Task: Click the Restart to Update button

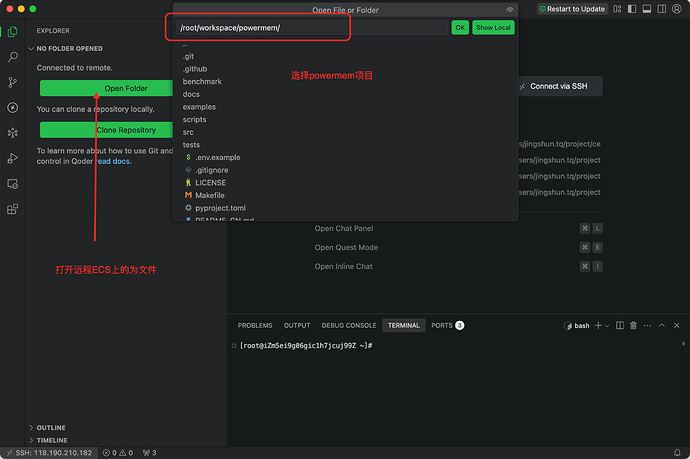Action: click(571, 9)
